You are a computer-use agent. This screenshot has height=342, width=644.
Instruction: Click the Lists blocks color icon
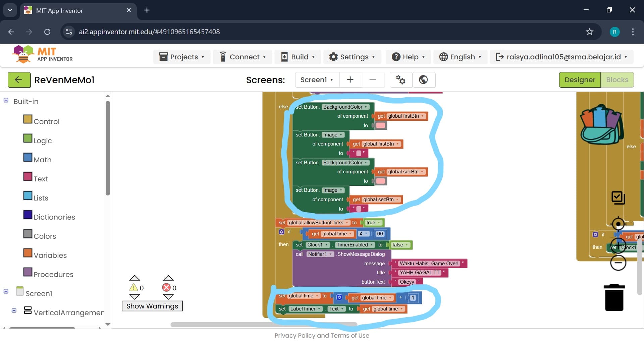pos(28,195)
